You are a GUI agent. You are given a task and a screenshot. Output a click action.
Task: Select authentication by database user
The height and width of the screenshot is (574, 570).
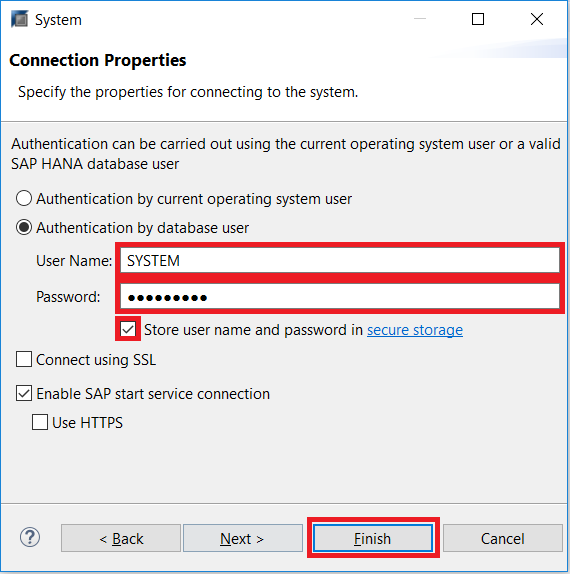(x=24, y=227)
